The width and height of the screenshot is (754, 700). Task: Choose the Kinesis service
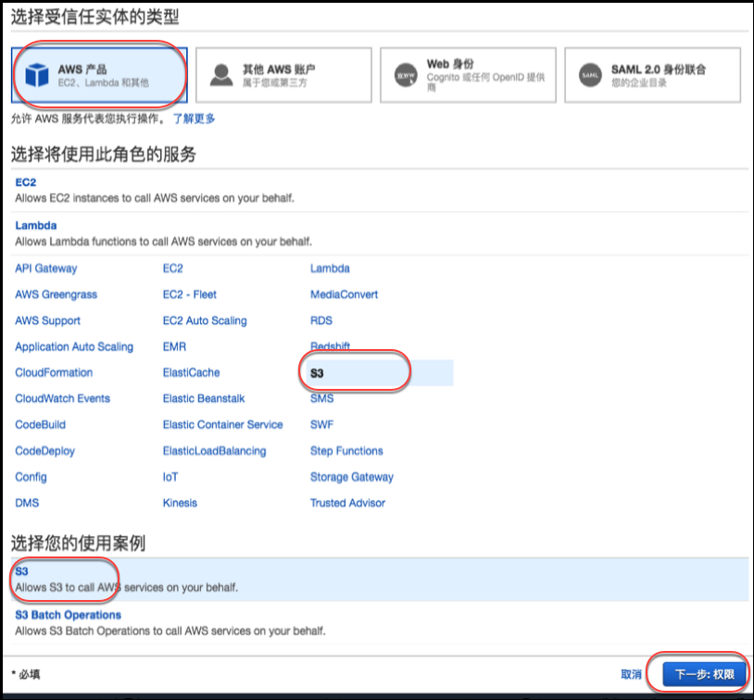[180, 503]
